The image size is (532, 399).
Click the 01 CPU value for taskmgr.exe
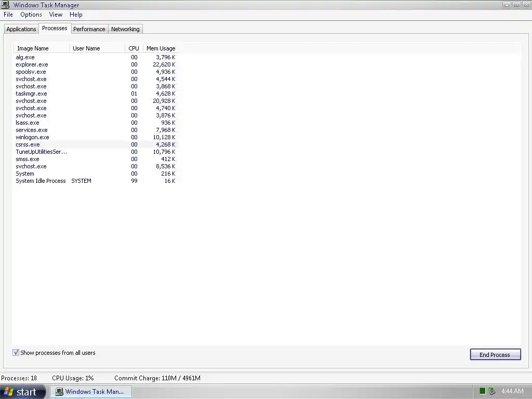click(x=135, y=94)
